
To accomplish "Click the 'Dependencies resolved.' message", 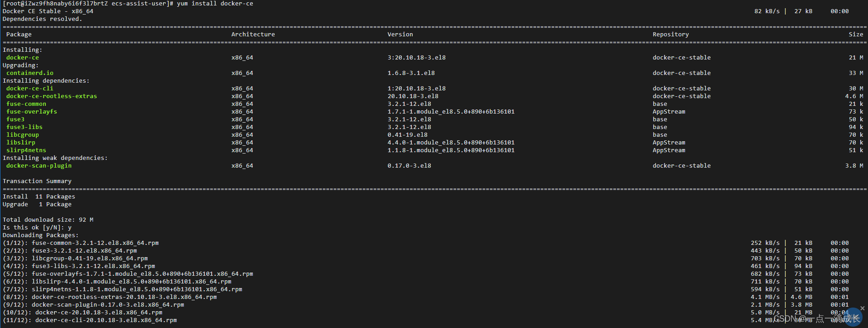I will [43, 19].
